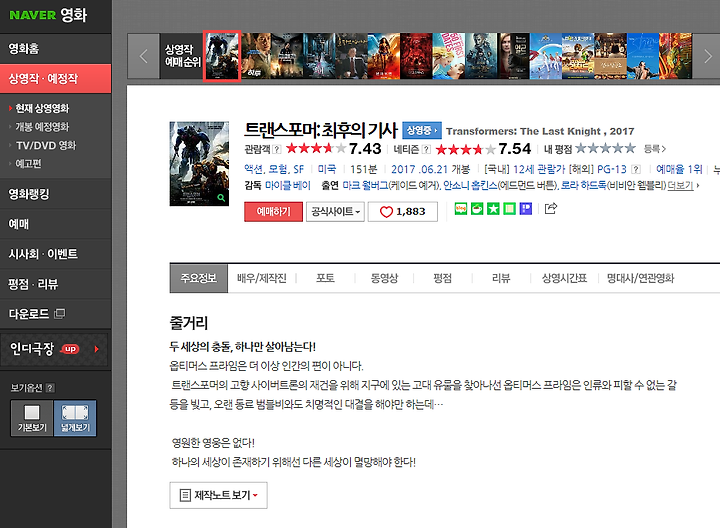Switch to the 포토 tab
Viewport: 720px width, 528px height.
(325, 278)
